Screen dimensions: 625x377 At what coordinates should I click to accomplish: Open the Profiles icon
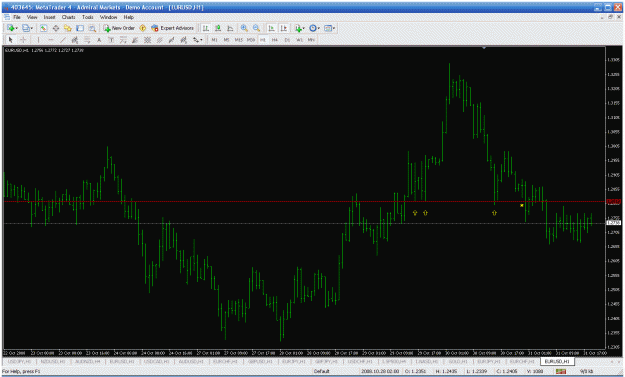(26, 28)
